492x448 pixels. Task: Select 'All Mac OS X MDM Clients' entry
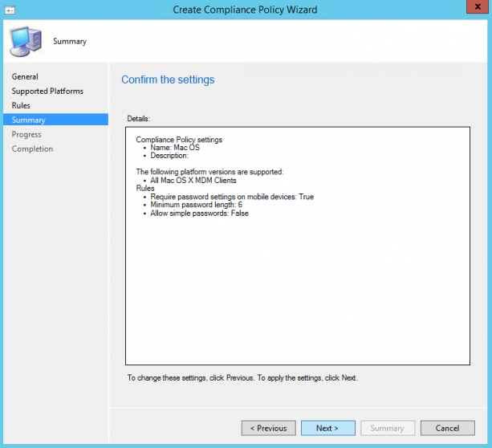click(193, 180)
